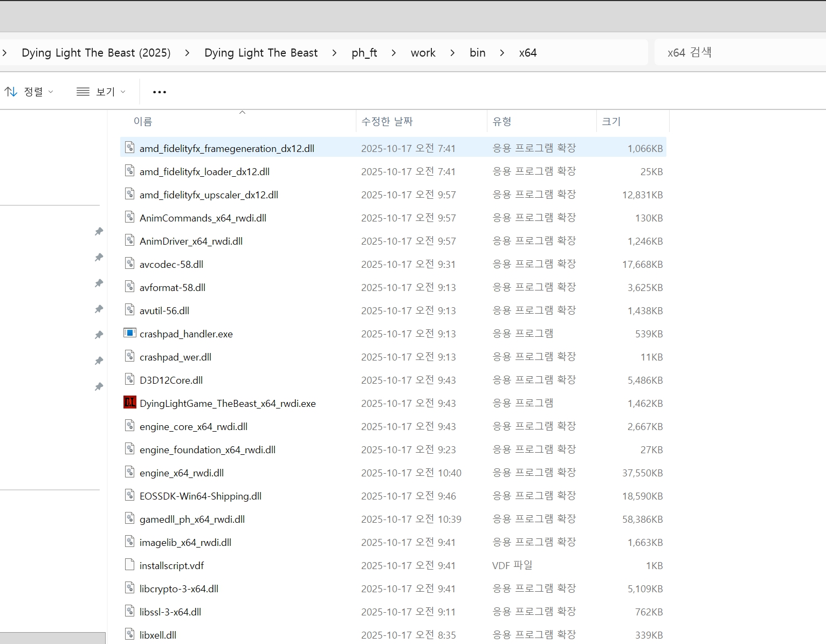Image resolution: width=826 pixels, height=644 pixels.
Task: Expand the chevron after Dying Light The Beast (2025)
Action: pos(187,53)
